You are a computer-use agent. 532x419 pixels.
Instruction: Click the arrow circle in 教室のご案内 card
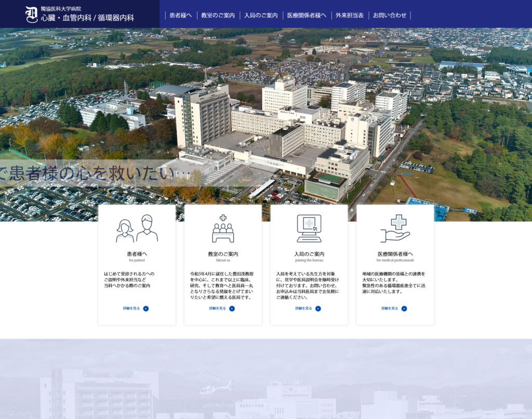click(232, 308)
